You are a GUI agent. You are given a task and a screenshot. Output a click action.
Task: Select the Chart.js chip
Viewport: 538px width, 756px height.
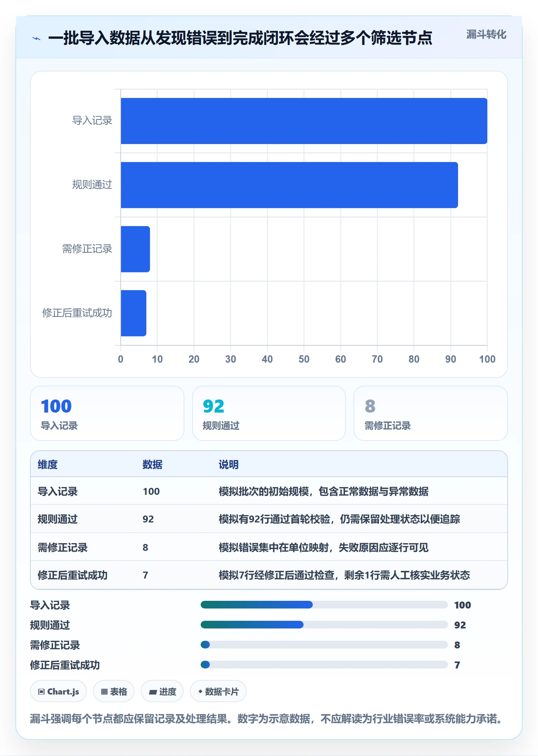58,691
